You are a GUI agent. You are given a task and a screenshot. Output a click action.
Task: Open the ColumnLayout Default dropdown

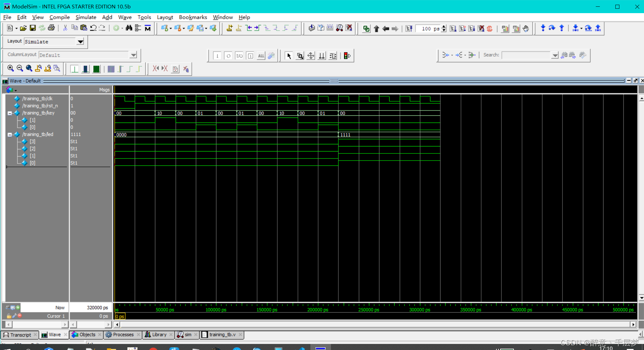(x=133, y=55)
